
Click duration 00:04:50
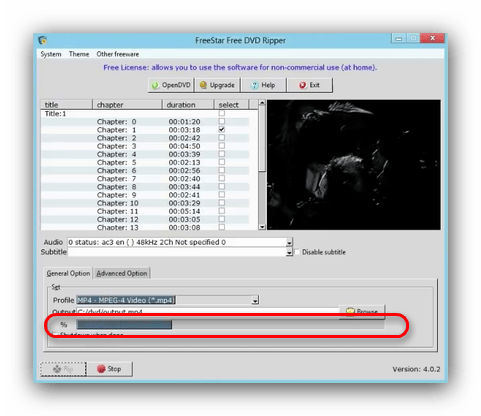pos(184,146)
